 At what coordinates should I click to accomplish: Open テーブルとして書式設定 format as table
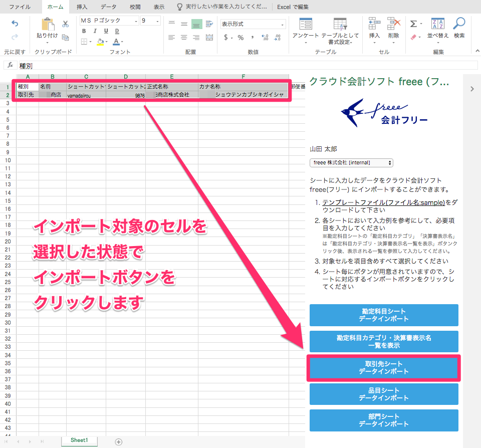click(340, 31)
